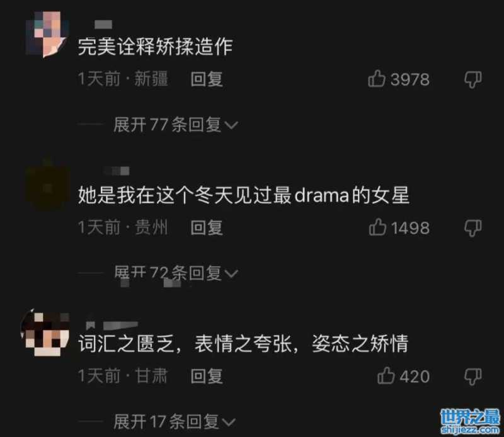This screenshot has height=437, width=504.
Task: Open the second commenter's dark avatar
Action: click(48, 186)
